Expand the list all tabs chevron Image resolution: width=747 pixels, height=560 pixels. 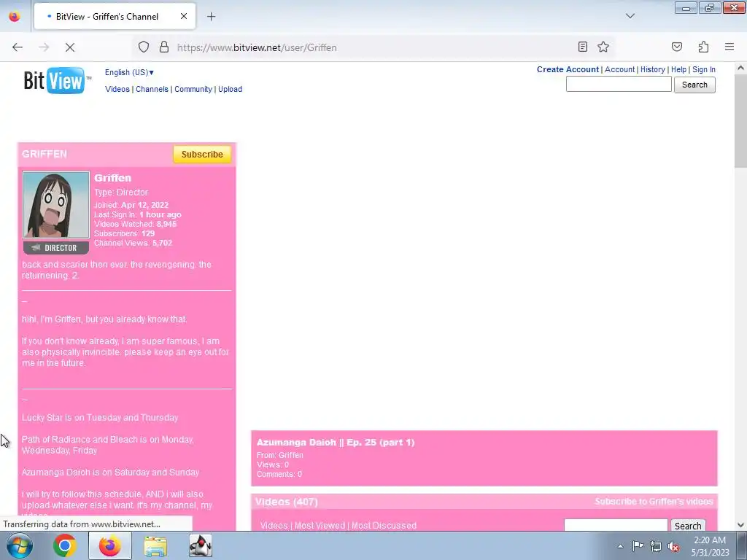coord(630,16)
